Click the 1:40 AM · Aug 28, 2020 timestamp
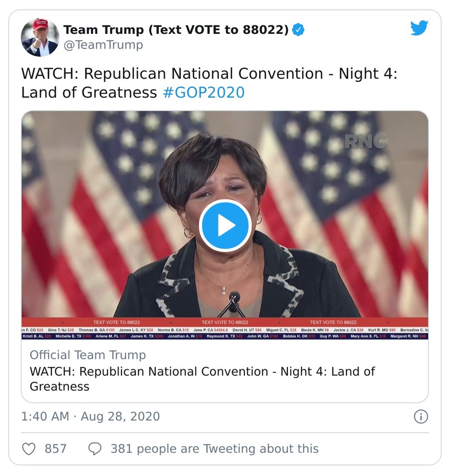The width and height of the screenshot is (451, 476). pos(90,417)
